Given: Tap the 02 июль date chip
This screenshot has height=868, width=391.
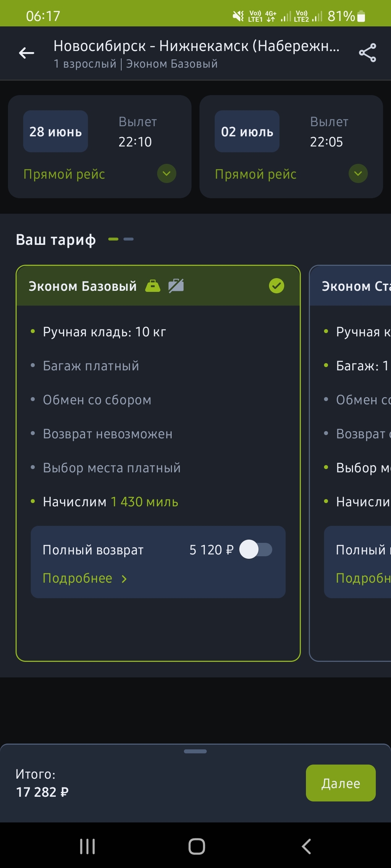Looking at the screenshot, I should [x=247, y=131].
